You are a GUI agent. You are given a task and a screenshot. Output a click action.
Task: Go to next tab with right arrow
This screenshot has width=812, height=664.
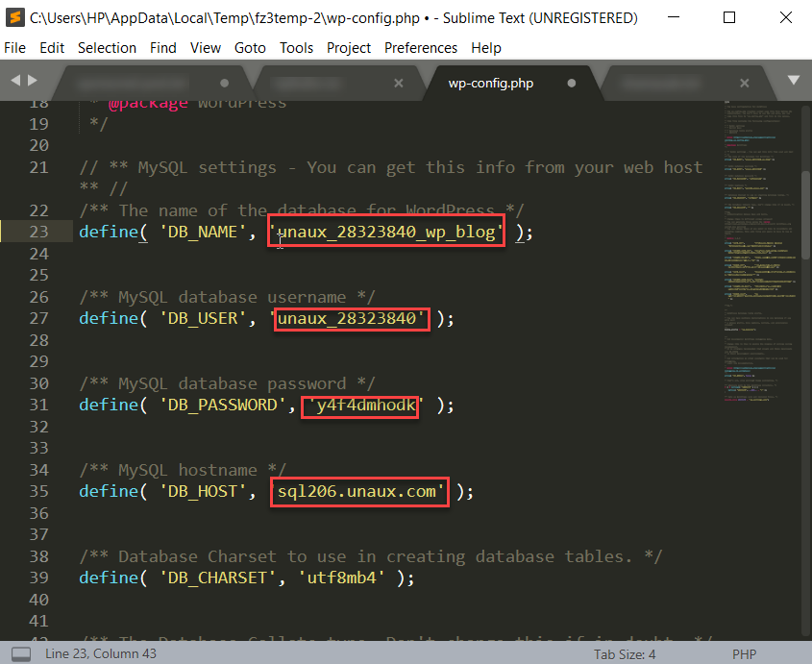pos(32,81)
